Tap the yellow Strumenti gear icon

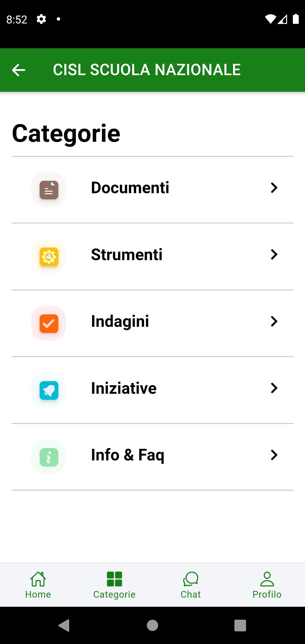pos(49,257)
